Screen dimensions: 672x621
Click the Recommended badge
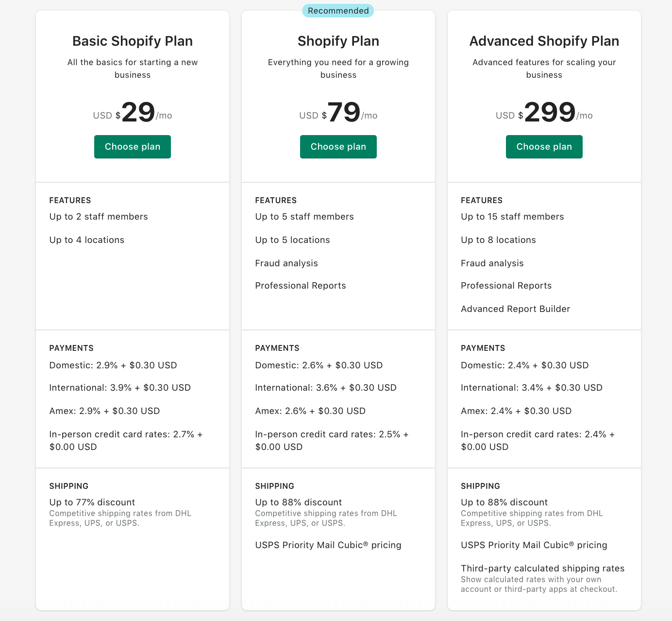point(338,11)
